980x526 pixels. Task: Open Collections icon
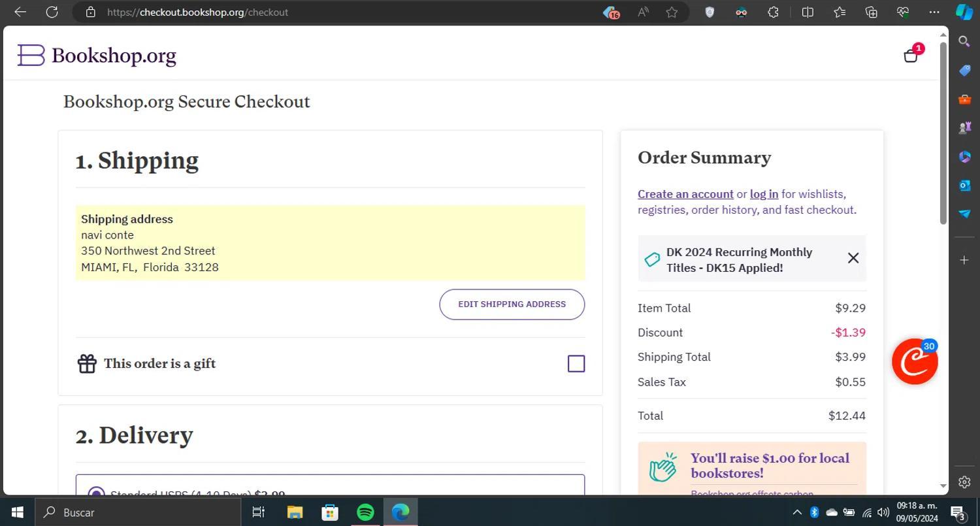(871, 12)
